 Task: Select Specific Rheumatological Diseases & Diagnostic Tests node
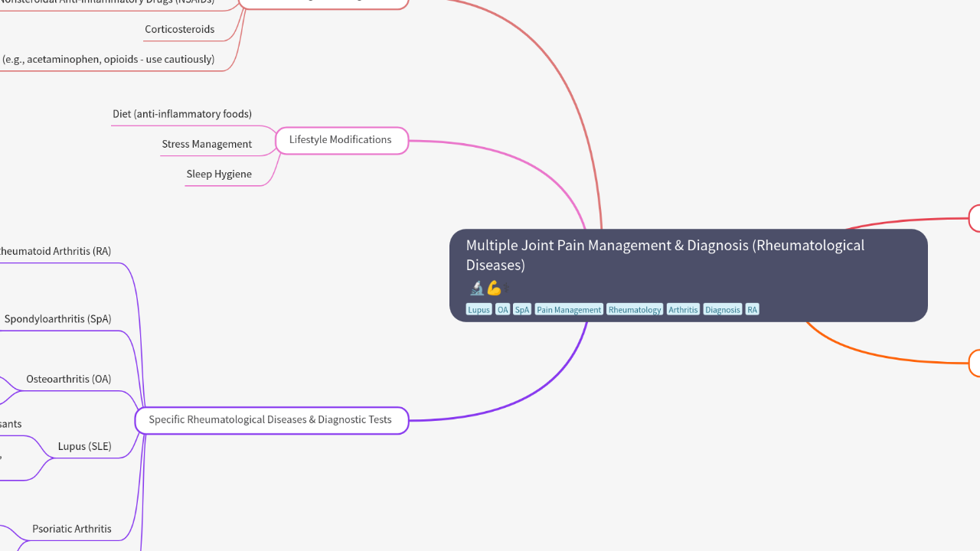271,420
